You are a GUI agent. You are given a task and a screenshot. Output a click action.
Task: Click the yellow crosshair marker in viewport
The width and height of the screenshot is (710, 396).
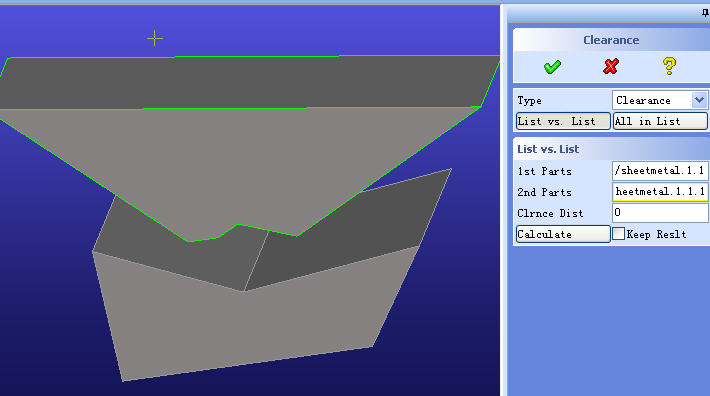click(154, 38)
